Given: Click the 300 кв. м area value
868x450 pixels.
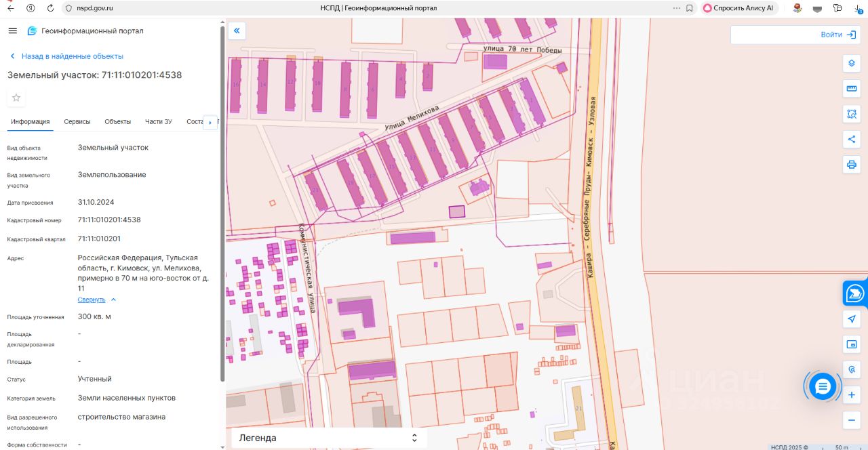Looking at the screenshot, I should coord(94,316).
